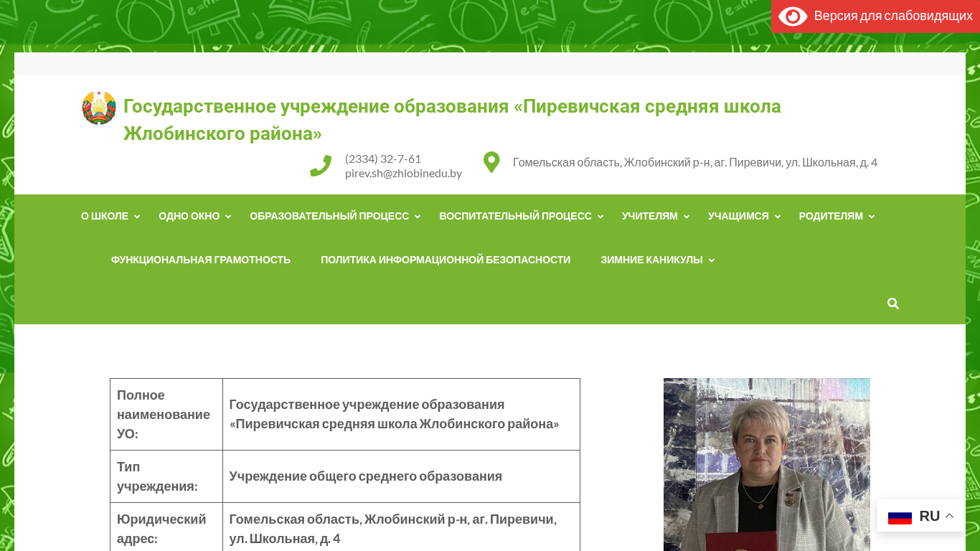Open the ОБРАЗОВАТЕЛЬНЫЙ ПРОЦЕСС menu

pyautogui.click(x=329, y=216)
